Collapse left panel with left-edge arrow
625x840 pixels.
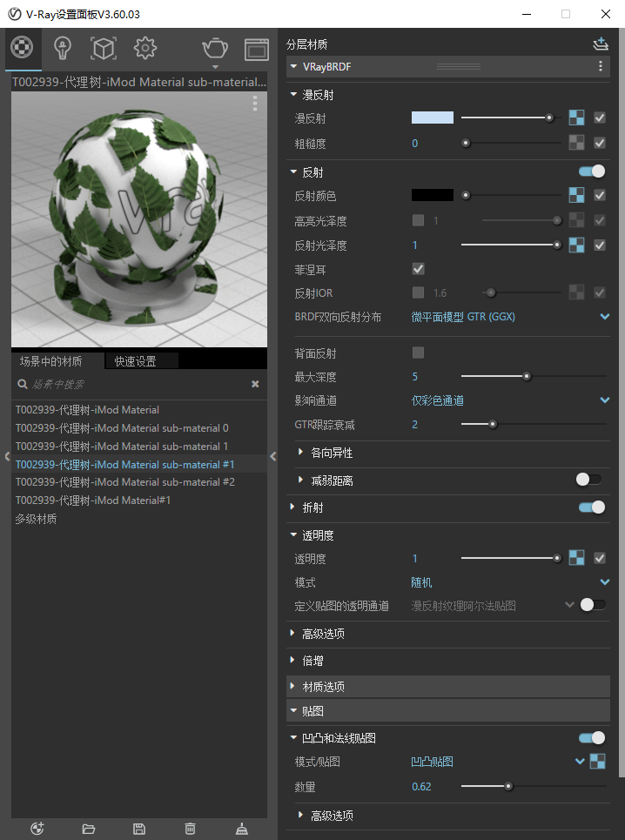[7, 456]
